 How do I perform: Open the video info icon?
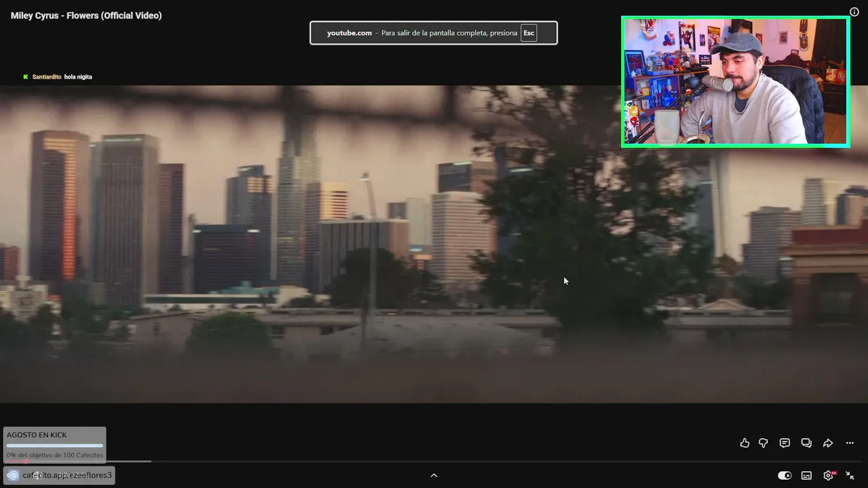(x=854, y=12)
